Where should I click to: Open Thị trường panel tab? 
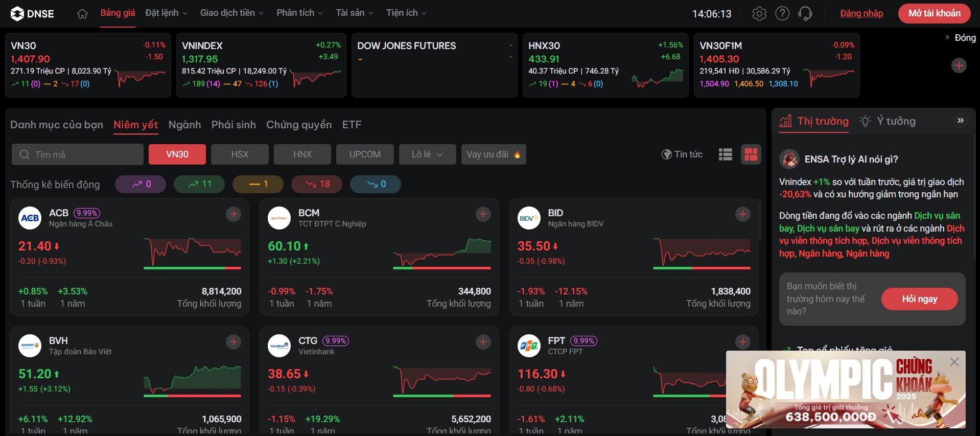coord(814,121)
